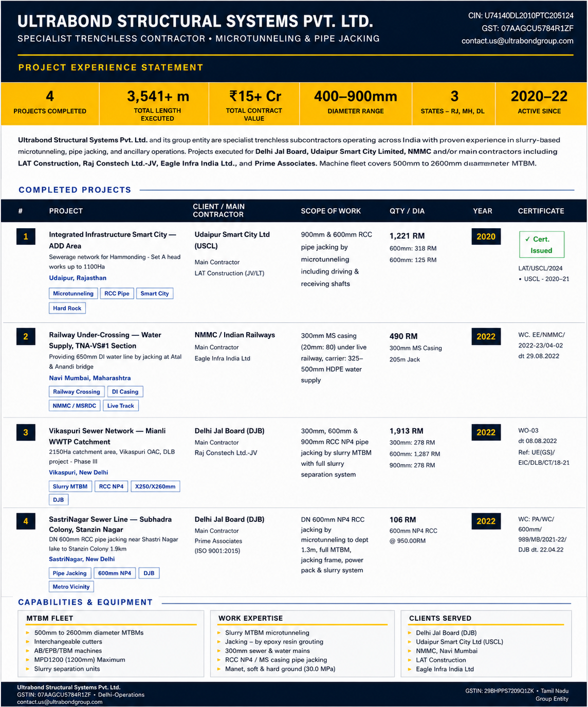Click the 600mm NP4 tag
The image size is (588, 707).
pos(115,573)
